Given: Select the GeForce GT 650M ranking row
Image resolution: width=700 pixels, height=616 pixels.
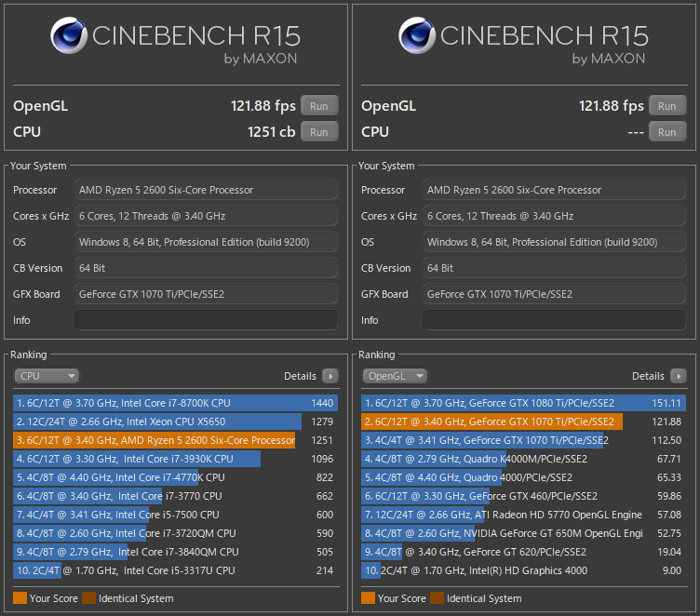Looking at the screenshot, I should click(x=524, y=533).
